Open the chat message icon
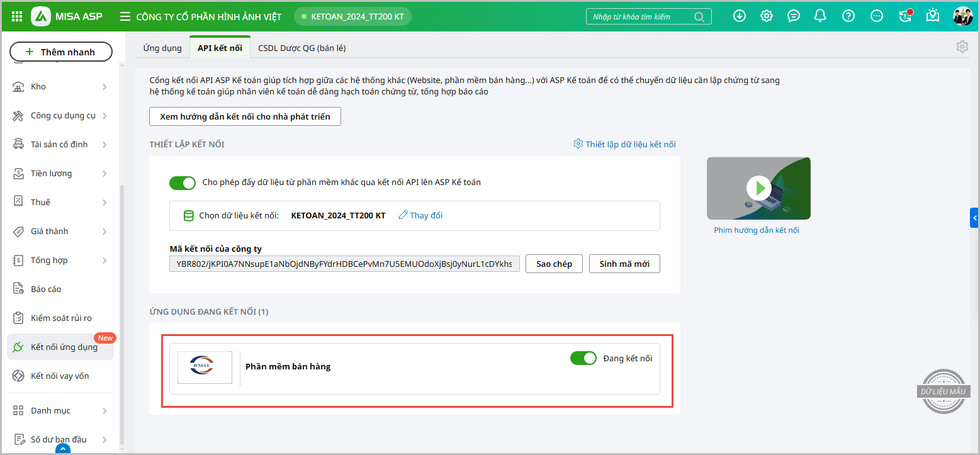Screen dimensions: 980x455 (x=794, y=16)
